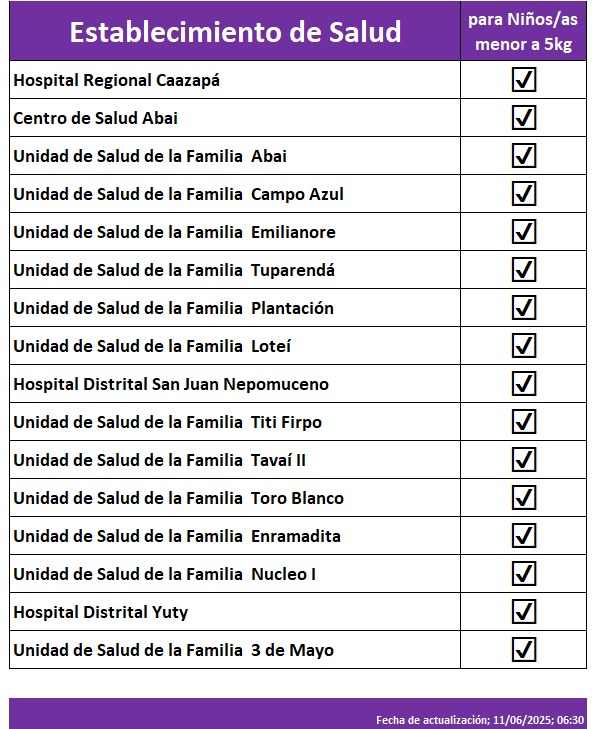Toggle the Enramadita row checkbox
This screenshot has width=595, height=729.
(x=524, y=536)
